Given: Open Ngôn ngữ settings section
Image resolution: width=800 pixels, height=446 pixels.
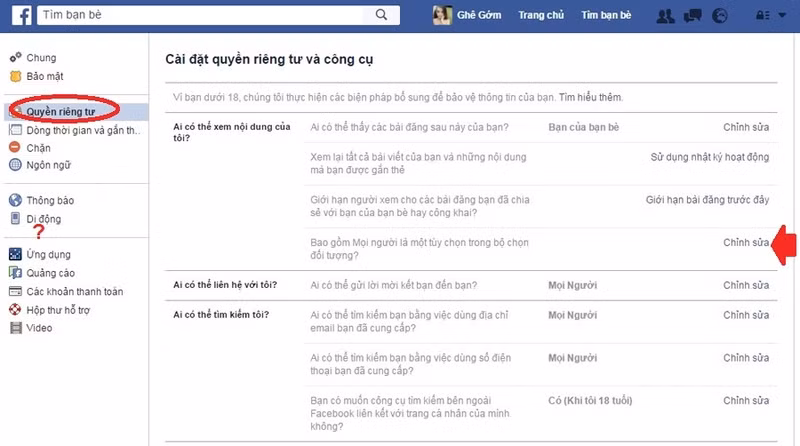Looking at the screenshot, I should (48, 165).
